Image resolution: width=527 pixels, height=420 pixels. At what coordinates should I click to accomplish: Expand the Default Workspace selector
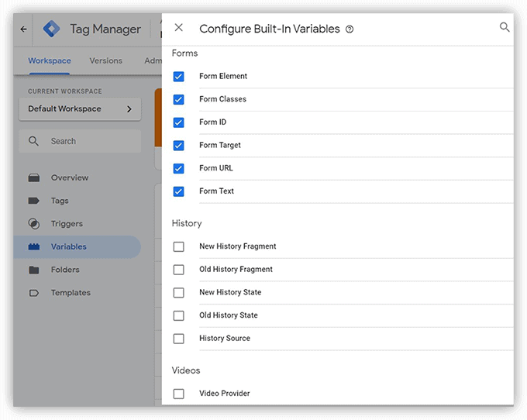point(80,109)
